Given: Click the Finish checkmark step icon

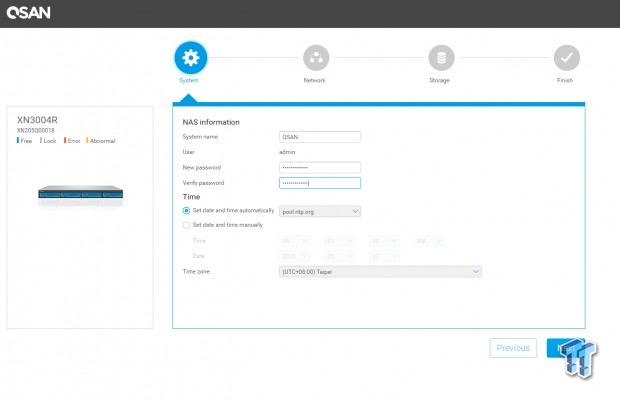Looking at the screenshot, I should [x=566, y=57].
